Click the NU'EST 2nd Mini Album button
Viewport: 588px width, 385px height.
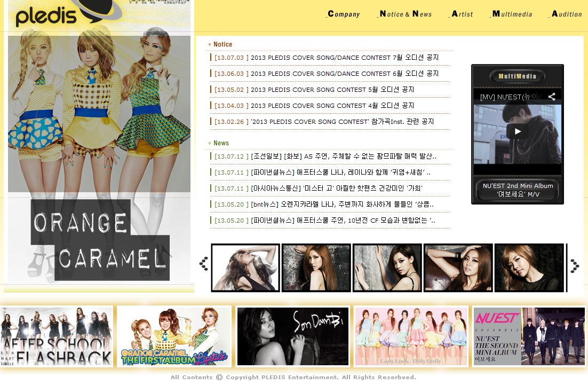point(518,190)
